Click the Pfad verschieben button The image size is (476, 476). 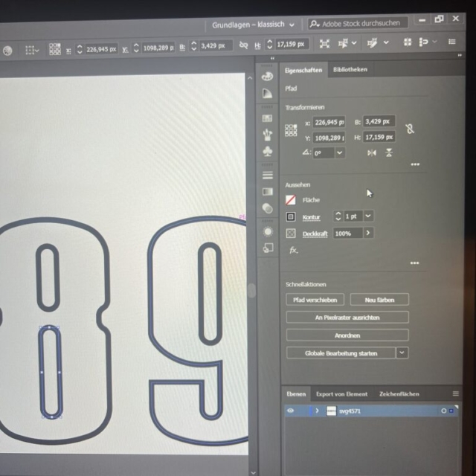pos(315,300)
